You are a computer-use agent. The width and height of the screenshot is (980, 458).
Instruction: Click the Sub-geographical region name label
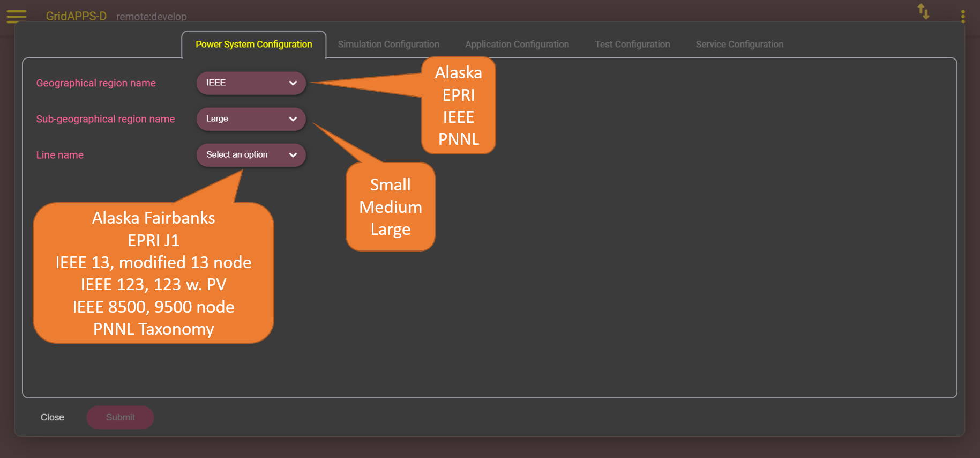click(x=106, y=119)
